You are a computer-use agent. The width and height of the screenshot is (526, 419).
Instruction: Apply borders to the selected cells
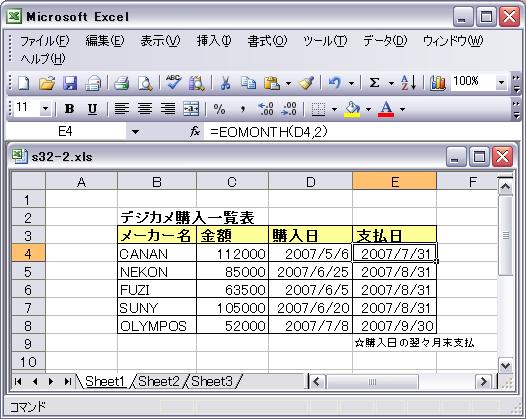pos(318,109)
